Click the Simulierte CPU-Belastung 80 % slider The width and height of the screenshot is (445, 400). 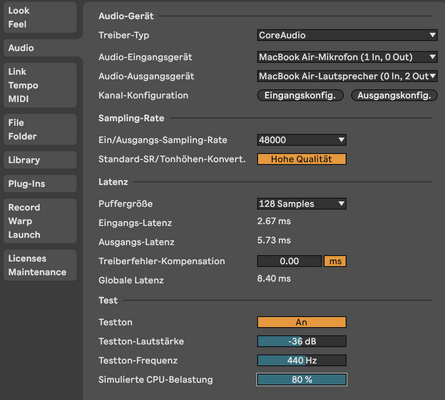coord(302,380)
